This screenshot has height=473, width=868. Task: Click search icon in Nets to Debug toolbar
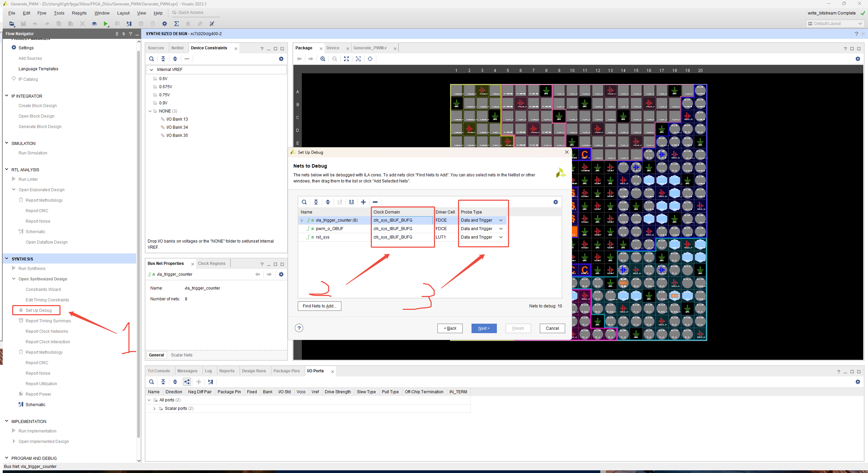(x=304, y=202)
